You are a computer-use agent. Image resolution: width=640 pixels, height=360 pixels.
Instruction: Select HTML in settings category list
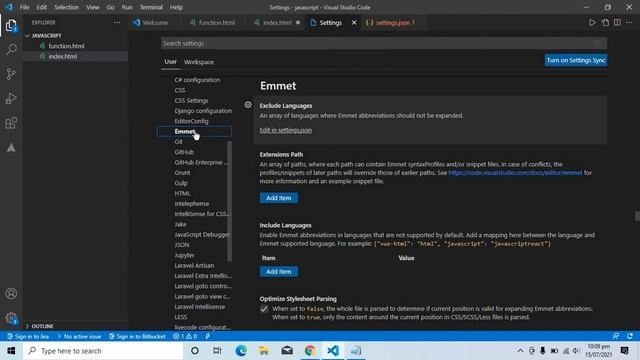182,193
